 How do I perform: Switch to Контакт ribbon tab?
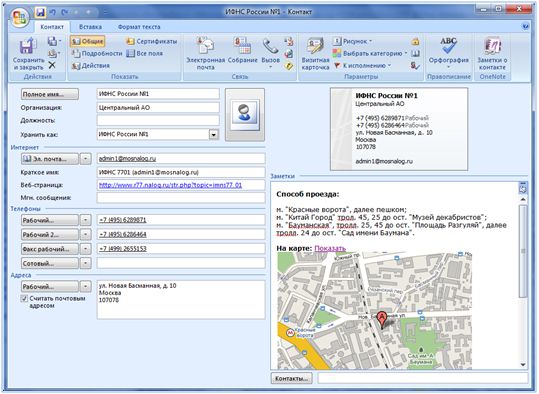click(x=52, y=27)
